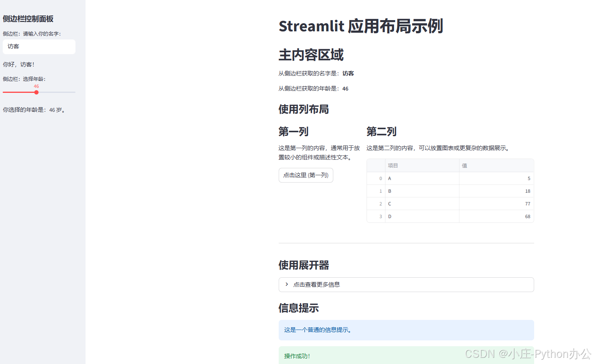
Task: Click the "信息提示" heading
Action: 298,308
